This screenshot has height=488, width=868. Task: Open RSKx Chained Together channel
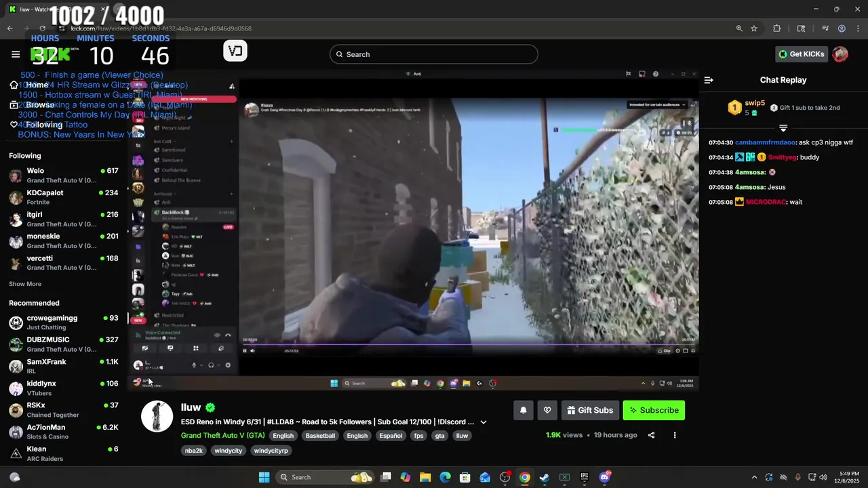(x=65, y=410)
